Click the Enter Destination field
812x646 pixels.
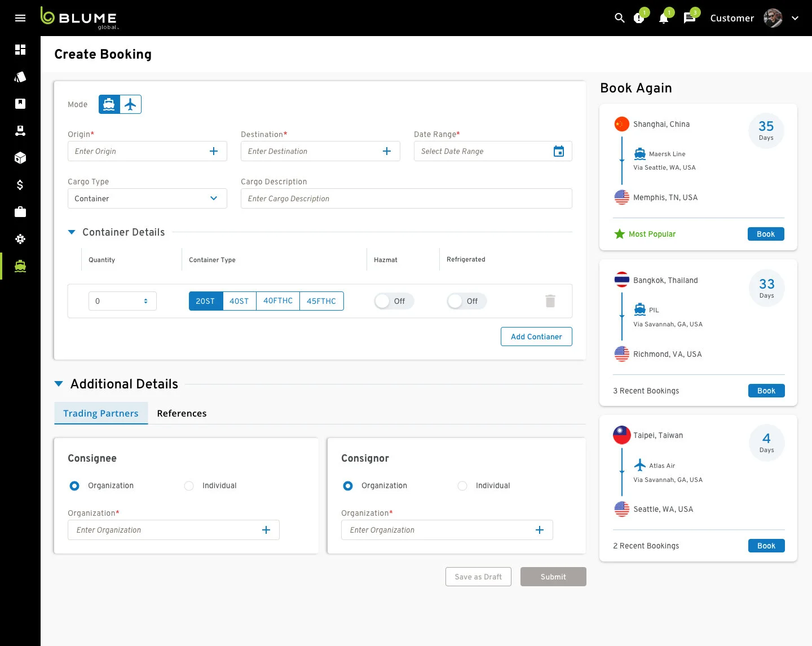click(x=320, y=151)
